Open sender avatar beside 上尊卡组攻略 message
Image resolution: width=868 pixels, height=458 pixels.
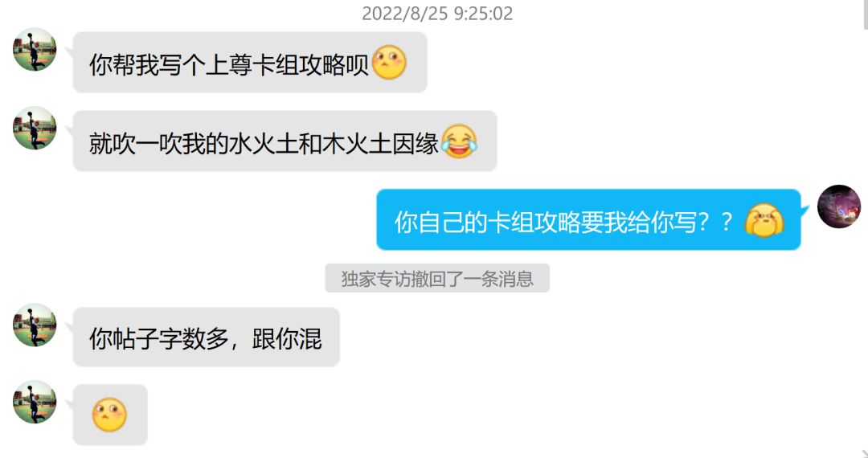pos(35,49)
